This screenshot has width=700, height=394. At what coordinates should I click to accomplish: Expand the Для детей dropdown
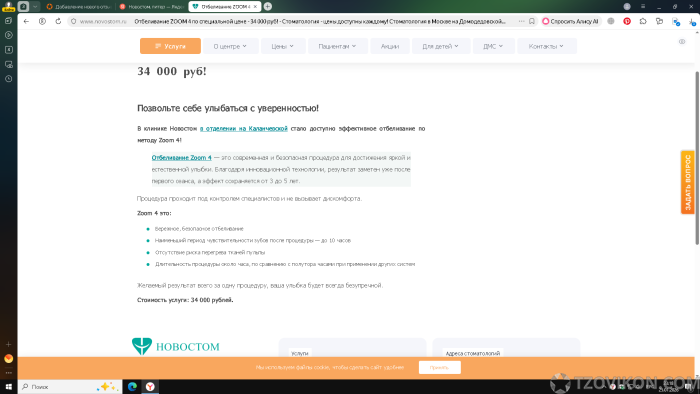click(x=440, y=46)
